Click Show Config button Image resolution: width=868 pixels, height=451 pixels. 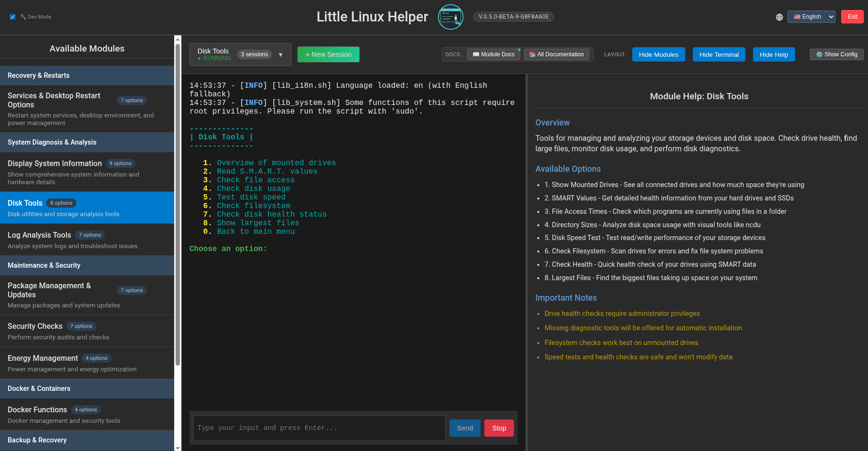[837, 54]
